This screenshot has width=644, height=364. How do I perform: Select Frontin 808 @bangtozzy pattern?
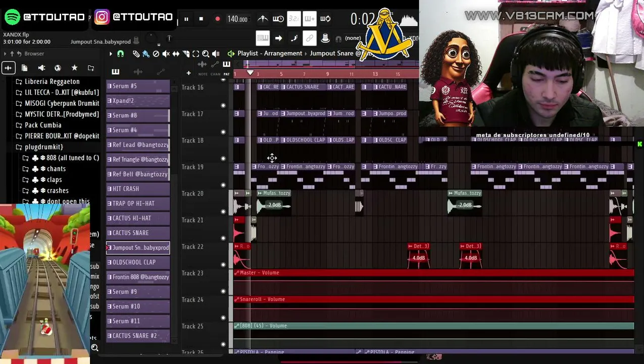click(x=138, y=277)
